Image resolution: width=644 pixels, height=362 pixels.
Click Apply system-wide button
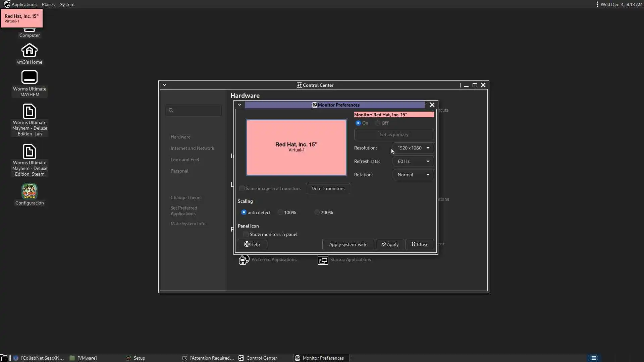[348, 244]
